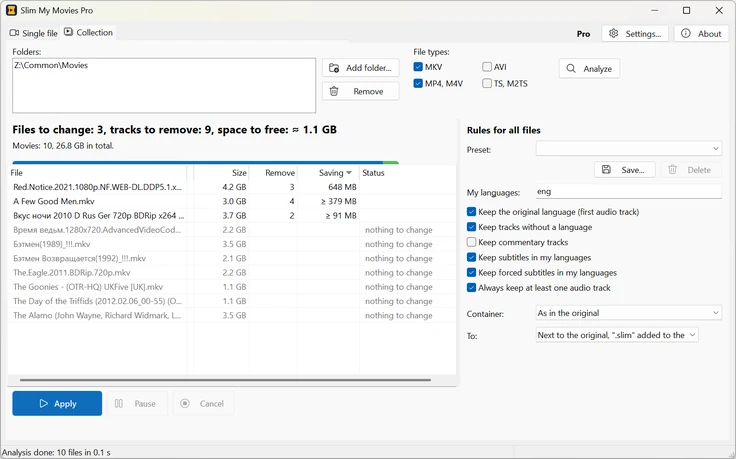Select the Время ведьм file row

232,230
